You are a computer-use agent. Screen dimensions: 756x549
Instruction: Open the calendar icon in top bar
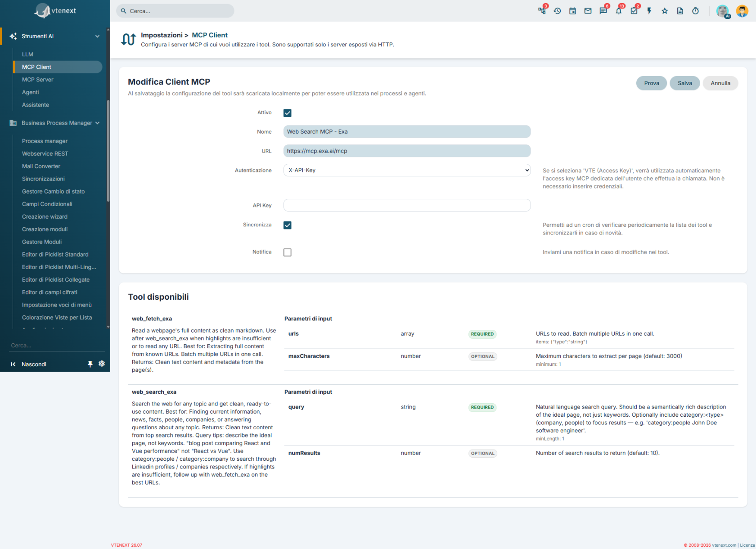tap(572, 11)
